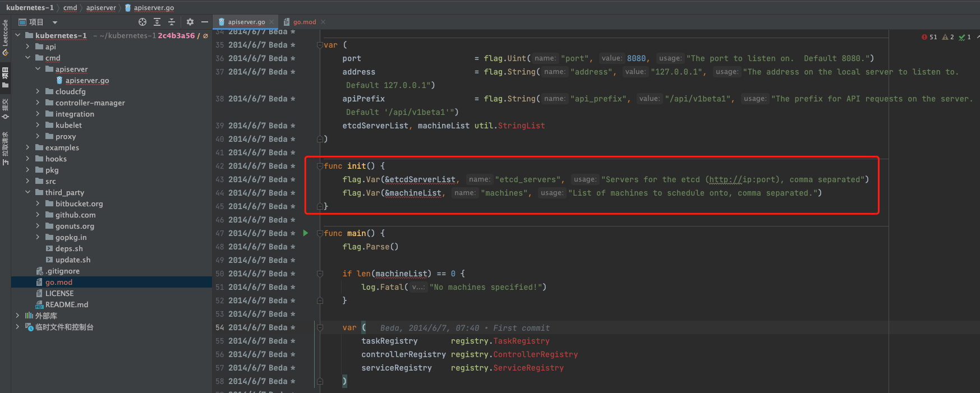Fold the init function using gutter marker

pyautogui.click(x=320, y=166)
